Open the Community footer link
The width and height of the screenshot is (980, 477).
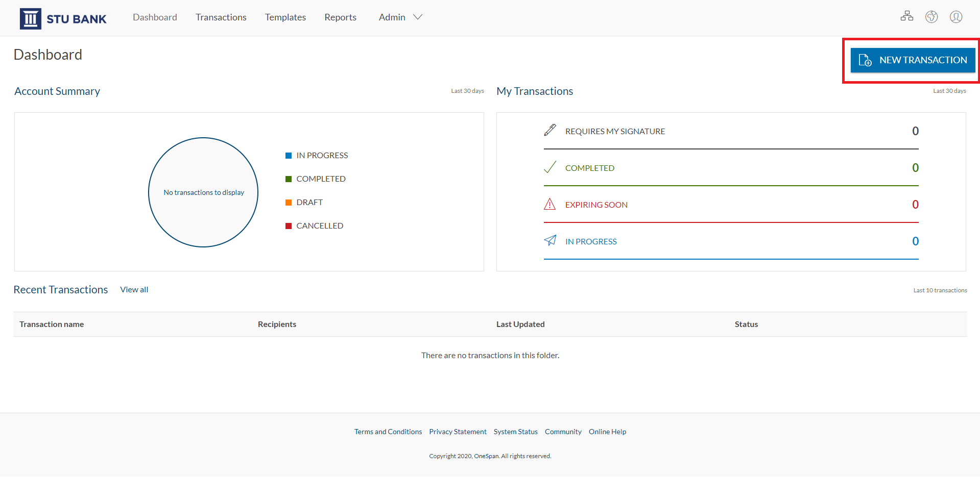coord(563,432)
